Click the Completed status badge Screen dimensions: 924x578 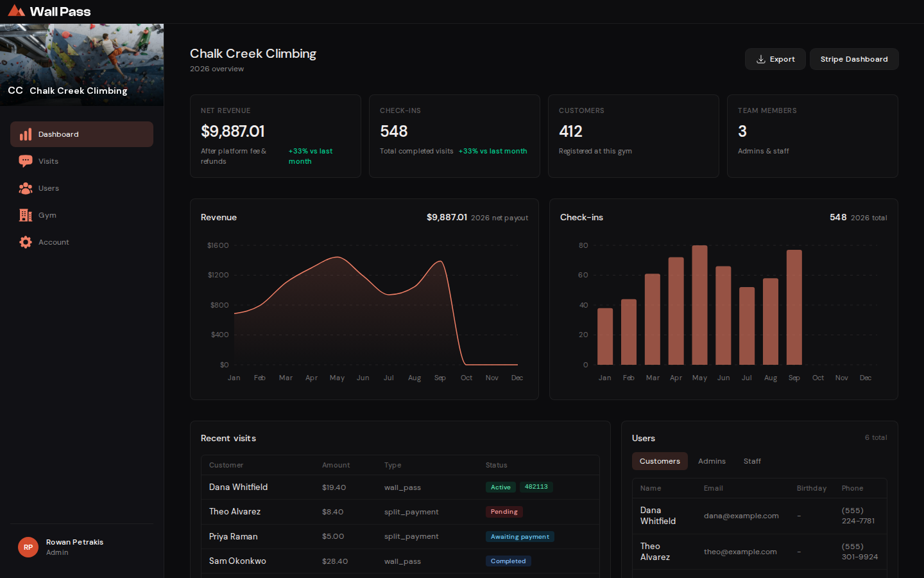[508, 561]
